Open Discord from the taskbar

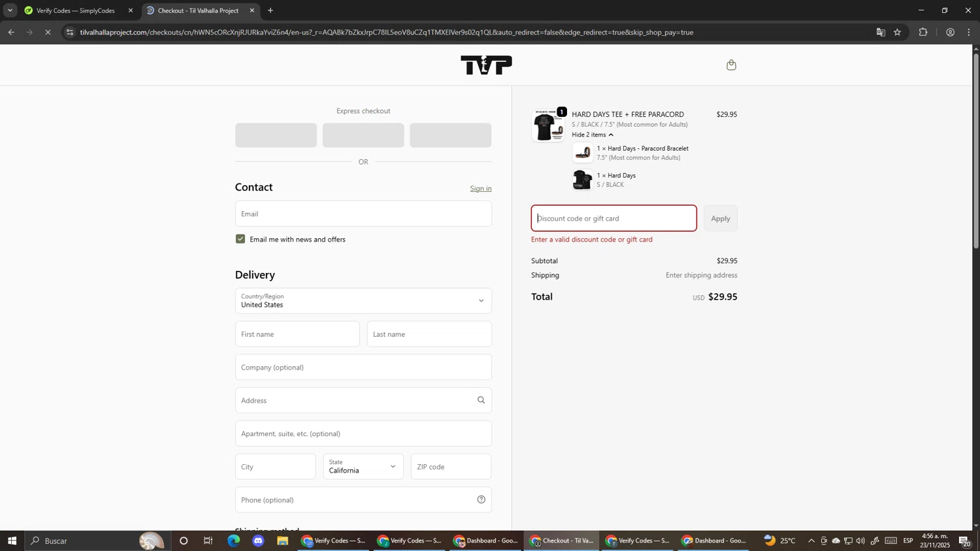point(258,541)
